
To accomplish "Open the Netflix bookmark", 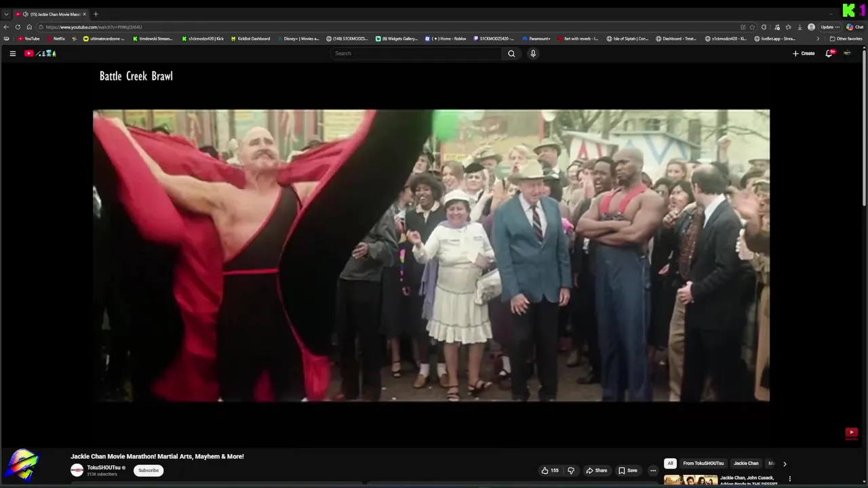I will [x=56, y=39].
